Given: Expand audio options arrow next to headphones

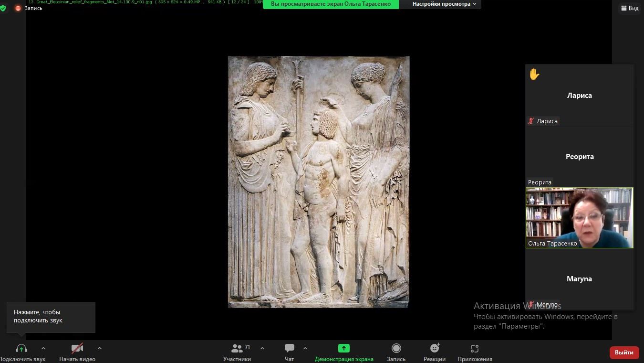Looking at the screenshot, I should (x=43, y=348).
